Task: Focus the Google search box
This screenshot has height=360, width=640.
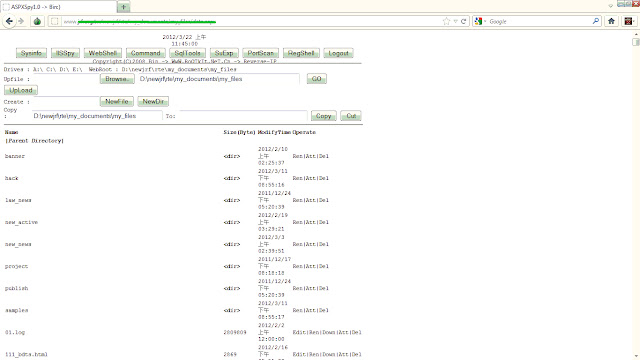Action: click(540, 21)
